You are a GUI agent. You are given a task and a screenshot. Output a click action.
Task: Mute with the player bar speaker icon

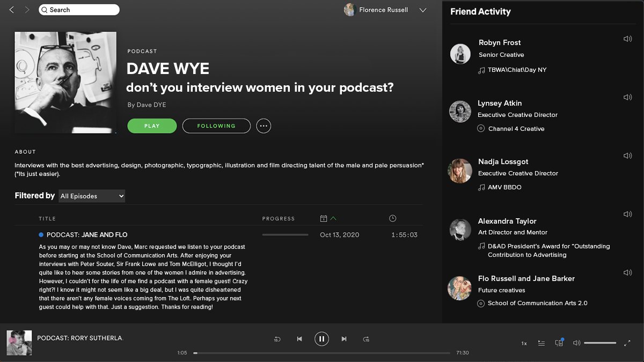pos(576,343)
